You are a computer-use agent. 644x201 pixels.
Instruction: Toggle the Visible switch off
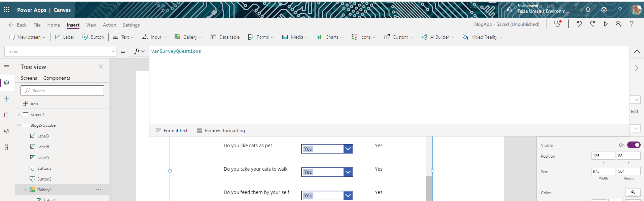(x=634, y=145)
